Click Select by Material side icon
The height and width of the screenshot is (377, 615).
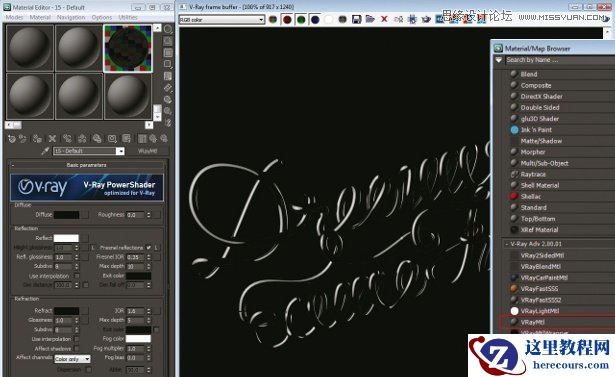pyautogui.click(x=168, y=111)
